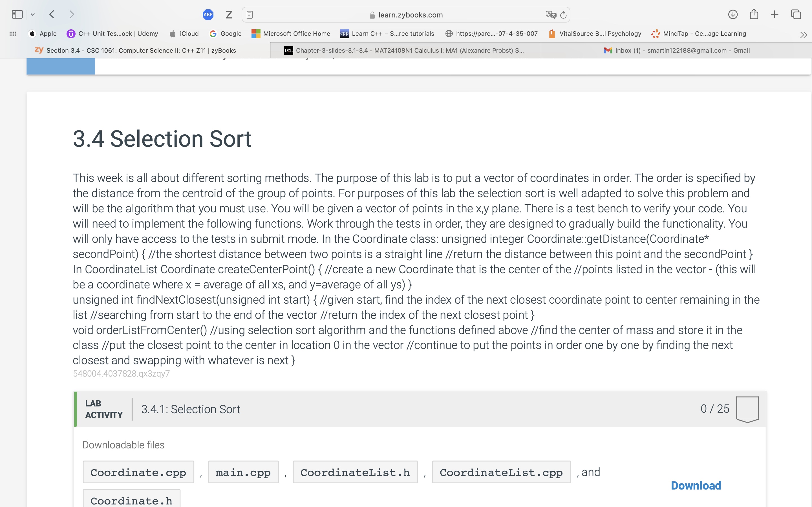Toggle the Safari sidebar icon
The height and width of the screenshot is (507, 812).
point(17,14)
